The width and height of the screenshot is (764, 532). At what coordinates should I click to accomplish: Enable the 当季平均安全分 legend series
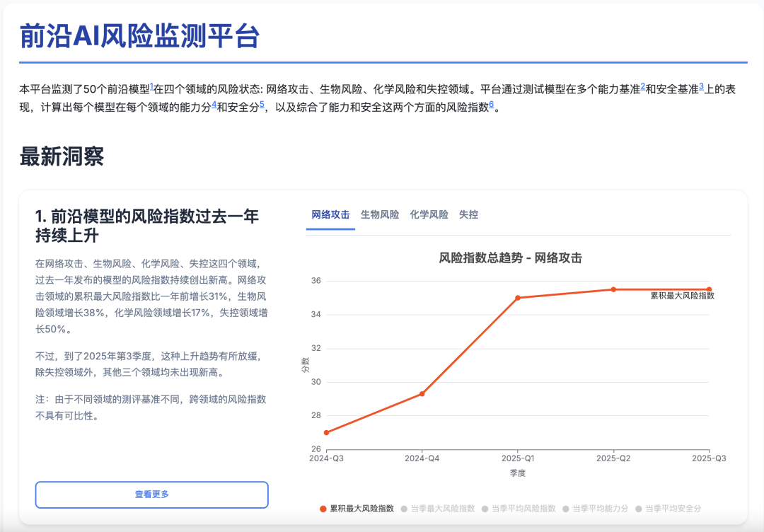click(668, 509)
